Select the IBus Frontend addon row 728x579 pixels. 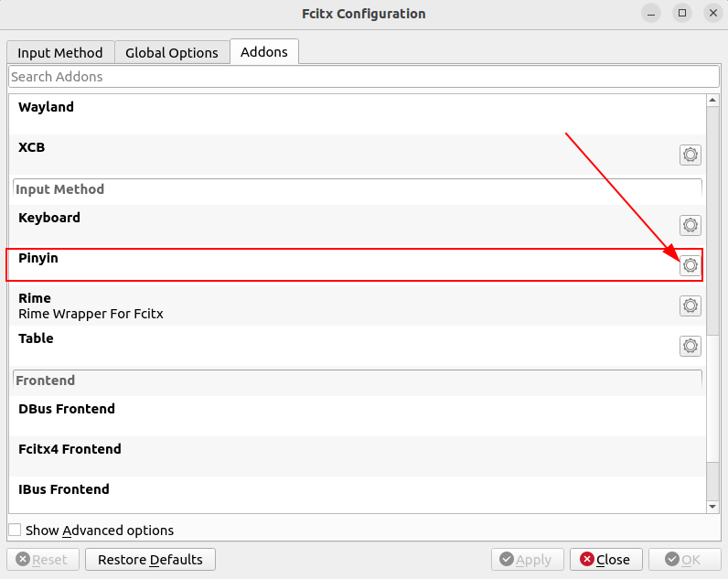tap(358, 495)
